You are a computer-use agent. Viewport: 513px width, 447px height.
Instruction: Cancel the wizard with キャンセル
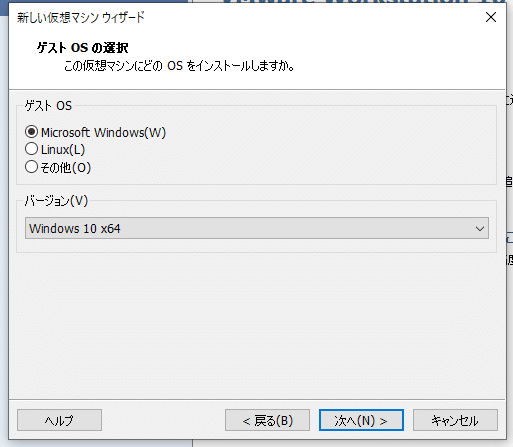(455, 420)
